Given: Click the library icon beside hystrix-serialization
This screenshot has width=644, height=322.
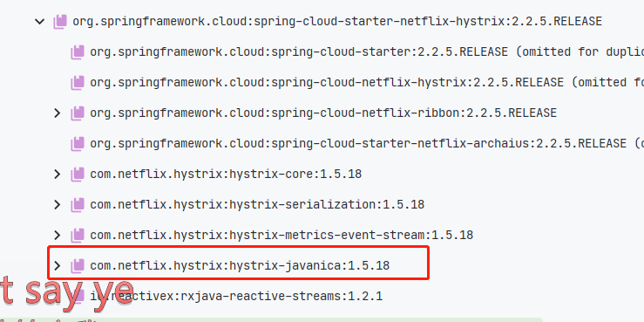Looking at the screenshot, I should (x=78, y=204).
